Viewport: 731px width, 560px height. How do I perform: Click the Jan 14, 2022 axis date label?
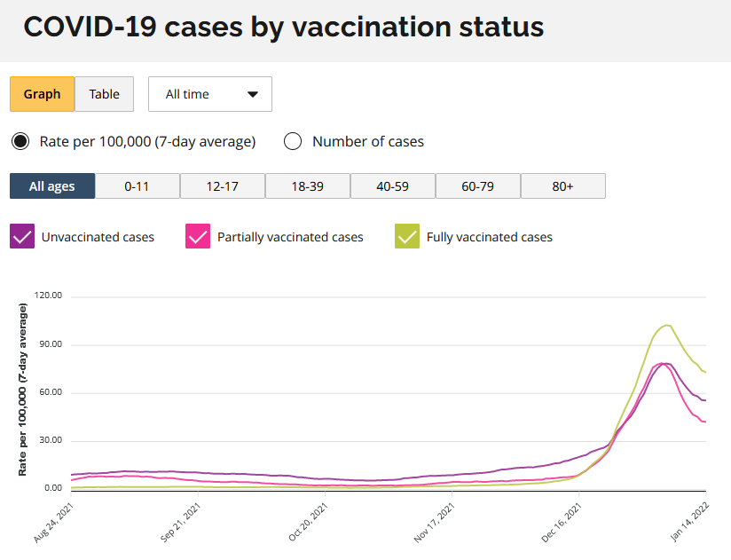[688, 523]
